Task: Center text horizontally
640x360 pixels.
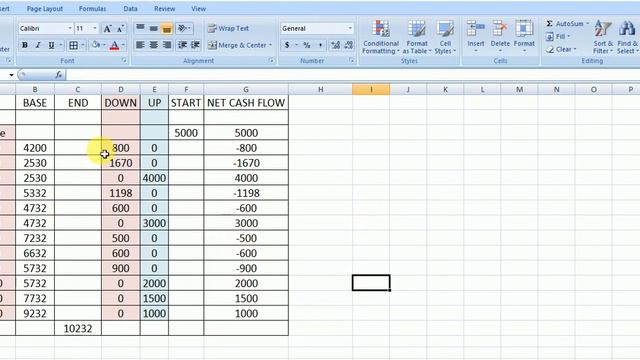Action: (153, 45)
